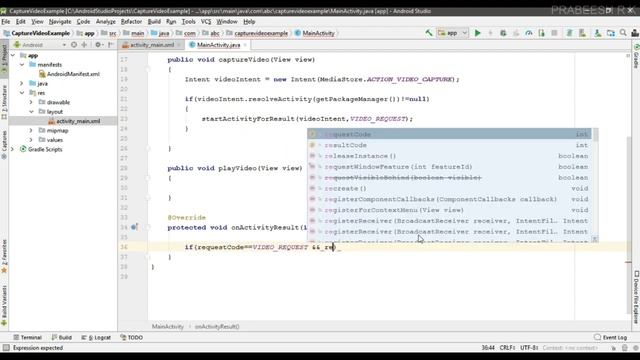Screen dimensions: 640x360
Task: Choose resultCode from the completion list
Action: pos(449,145)
